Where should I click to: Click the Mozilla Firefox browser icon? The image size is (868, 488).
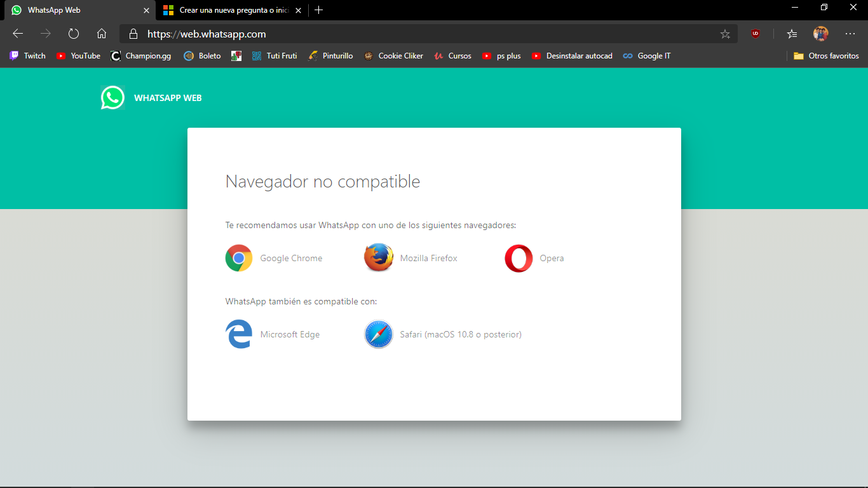(x=379, y=258)
